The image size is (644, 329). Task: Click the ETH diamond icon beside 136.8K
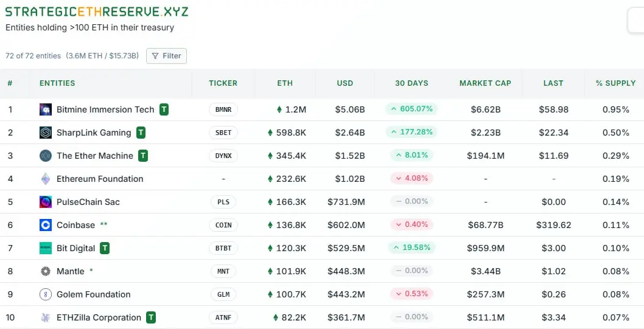(270, 225)
